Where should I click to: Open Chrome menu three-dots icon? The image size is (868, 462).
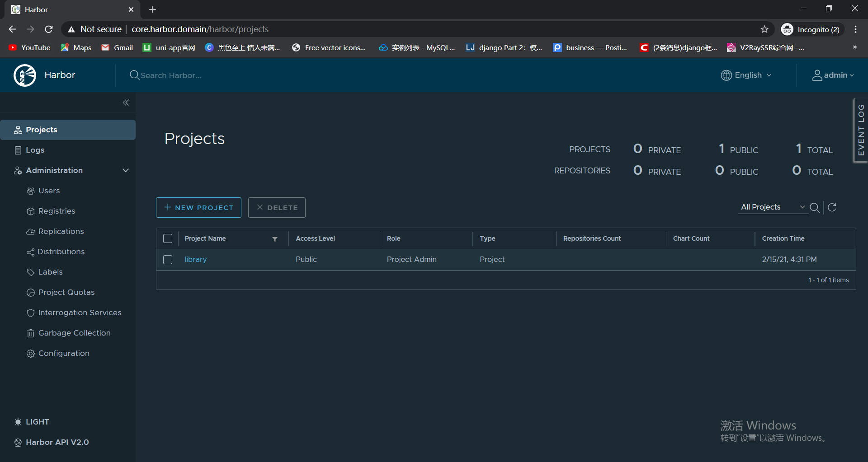(855, 29)
